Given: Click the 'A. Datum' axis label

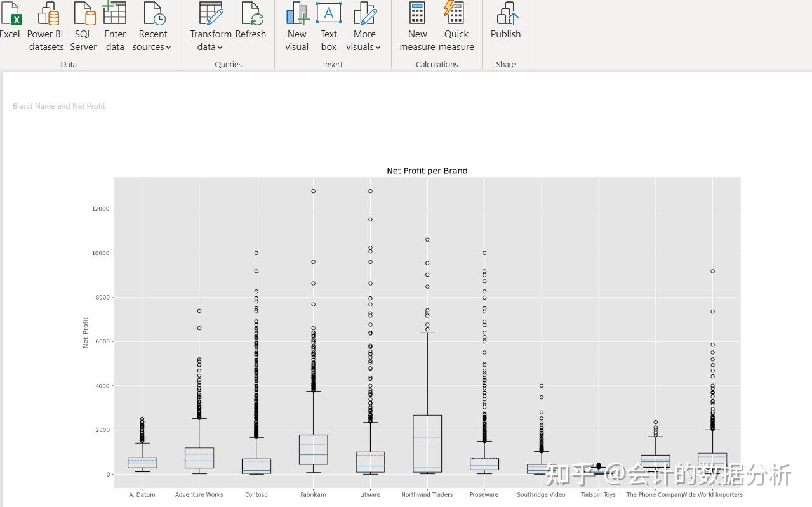Looking at the screenshot, I should (x=142, y=495).
